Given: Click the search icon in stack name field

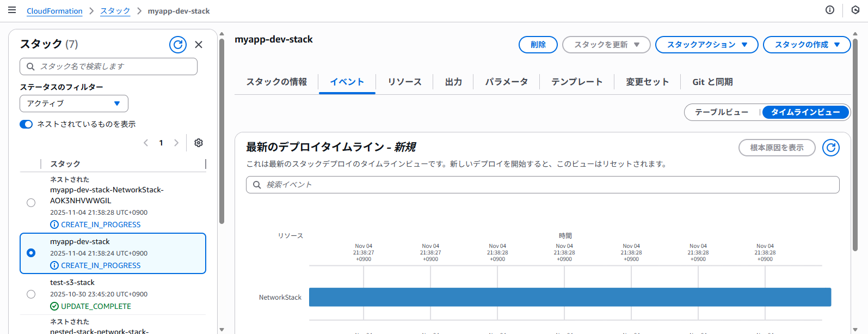Looking at the screenshot, I should pos(30,66).
